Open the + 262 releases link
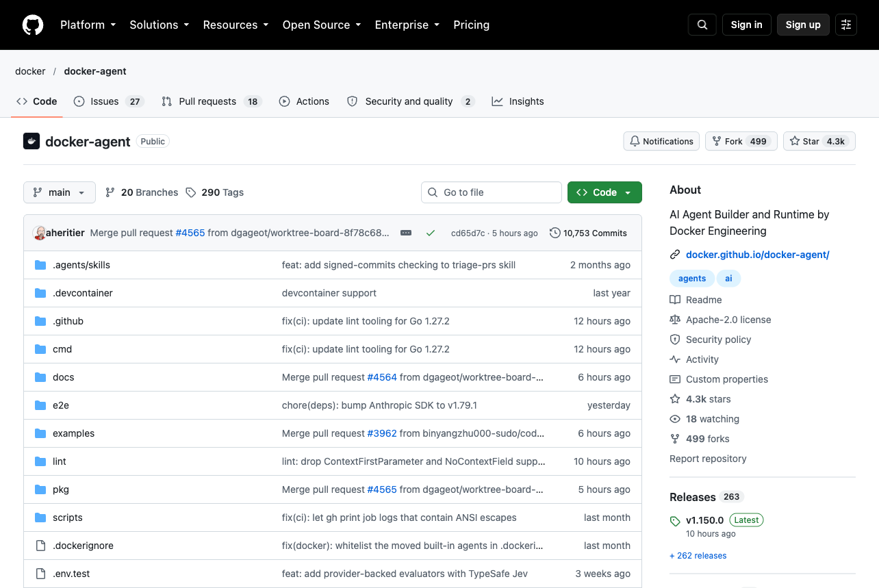Image resolution: width=879 pixels, height=588 pixels. click(698, 556)
